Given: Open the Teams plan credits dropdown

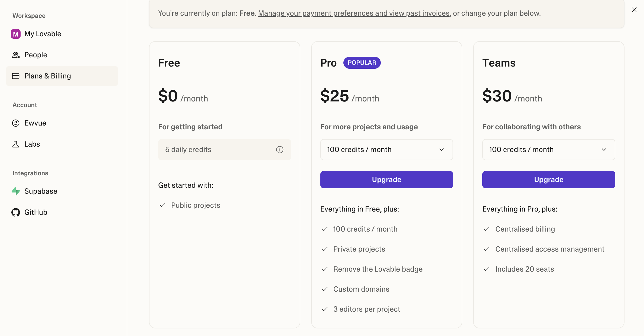Looking at the screenshot, I should (549, 150).
